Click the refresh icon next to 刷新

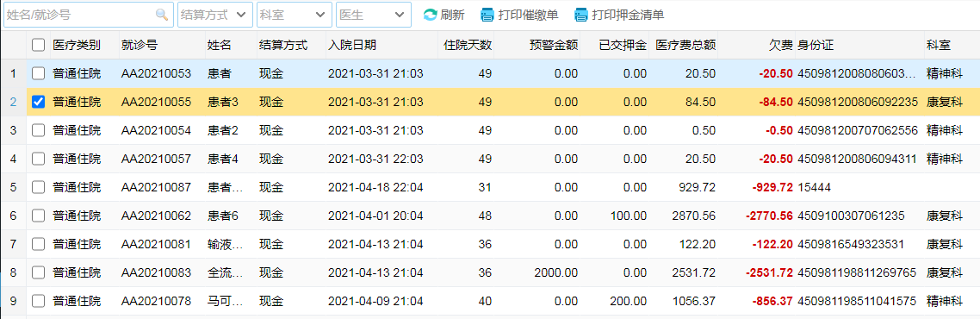pos(430,15)
